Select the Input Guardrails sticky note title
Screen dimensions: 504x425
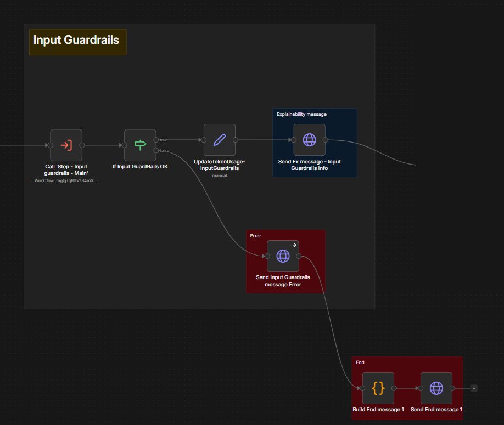tap(76, 40)
